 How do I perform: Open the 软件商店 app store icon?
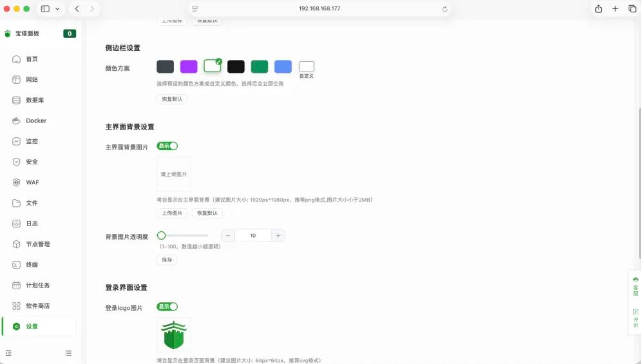16,306
